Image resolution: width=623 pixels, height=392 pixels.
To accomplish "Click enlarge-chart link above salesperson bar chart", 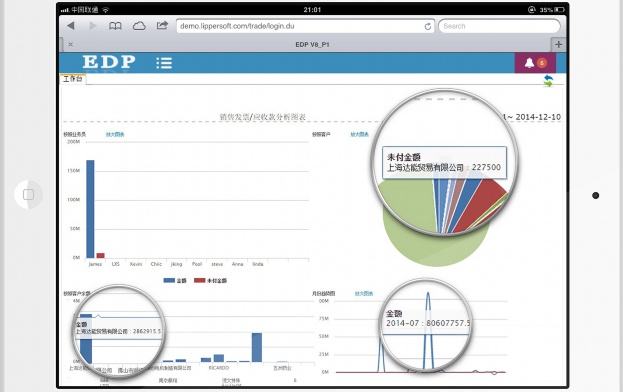I will (115, 135).
